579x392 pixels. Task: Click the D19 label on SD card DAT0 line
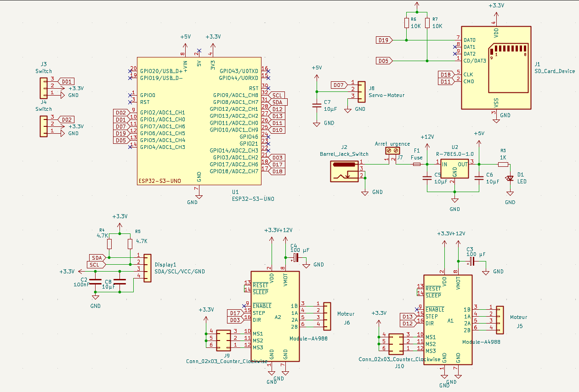click(384, 40)
